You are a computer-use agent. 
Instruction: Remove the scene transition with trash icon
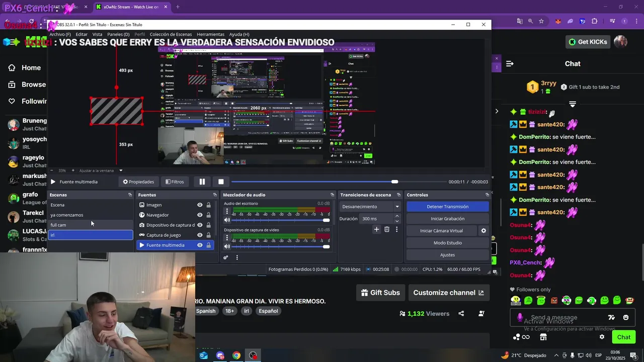click(x=387, y=229)
